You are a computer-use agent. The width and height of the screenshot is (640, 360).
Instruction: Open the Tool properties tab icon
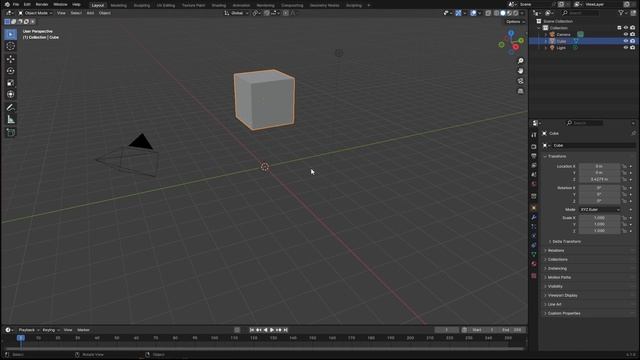[x=533, y=135]
